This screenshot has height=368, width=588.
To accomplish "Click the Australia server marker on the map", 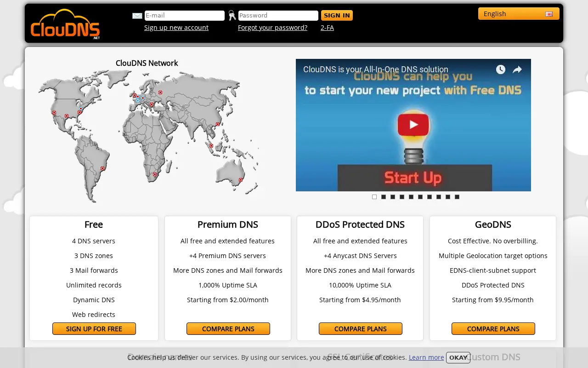I will [241, 180].
